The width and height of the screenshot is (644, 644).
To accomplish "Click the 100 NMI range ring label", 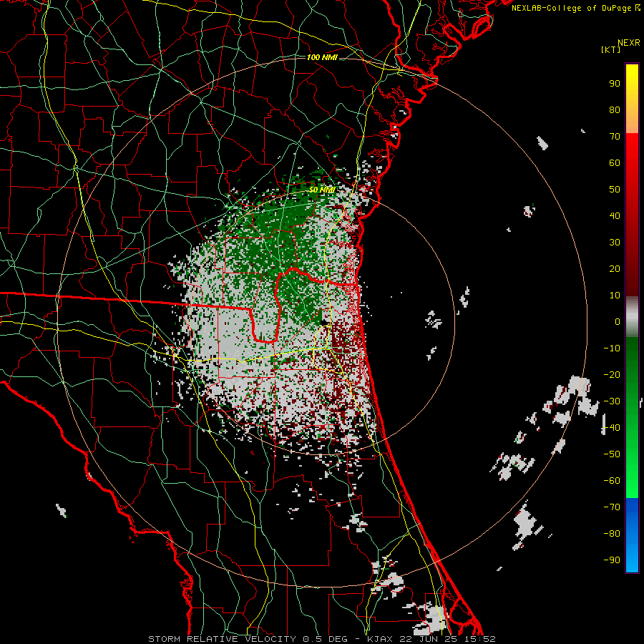I will 323,57.
